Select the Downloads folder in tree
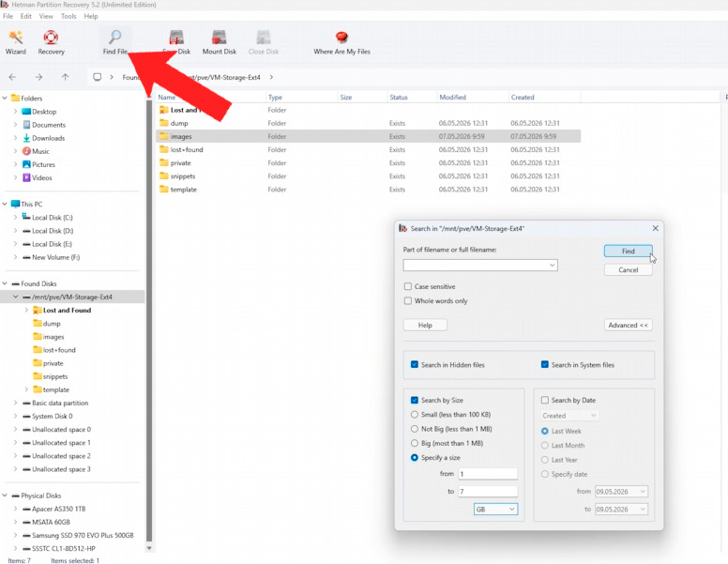This screenshot has width=728, height=564. tap(44, 138)
